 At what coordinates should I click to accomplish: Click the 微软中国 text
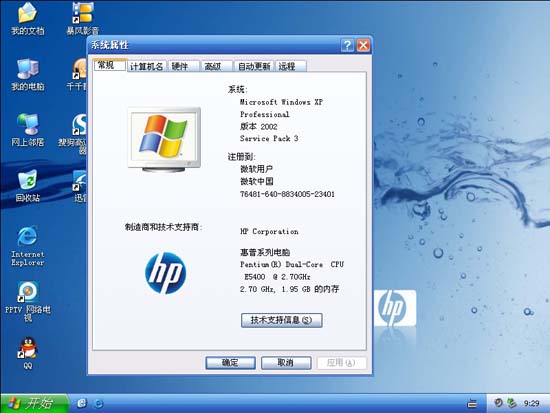pyautogui.click(x=256, y=181)
